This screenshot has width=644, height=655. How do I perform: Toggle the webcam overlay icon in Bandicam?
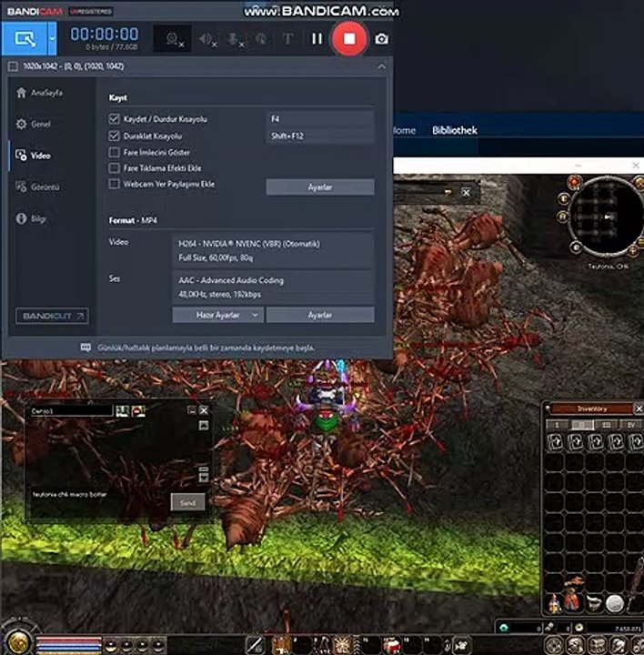(173, 39)
